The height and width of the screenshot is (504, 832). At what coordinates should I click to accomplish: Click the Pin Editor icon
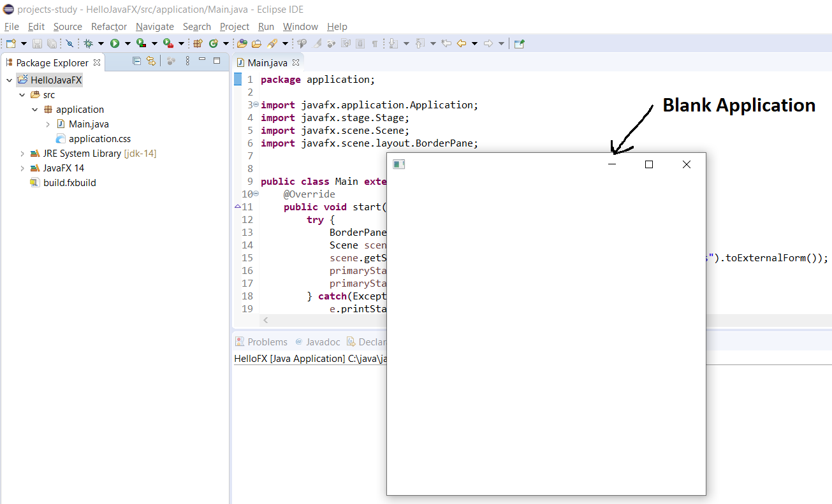pos(519,43)
